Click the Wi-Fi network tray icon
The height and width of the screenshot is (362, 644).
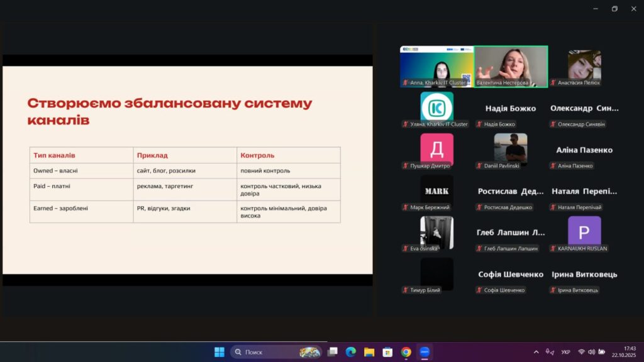point(581,352)
